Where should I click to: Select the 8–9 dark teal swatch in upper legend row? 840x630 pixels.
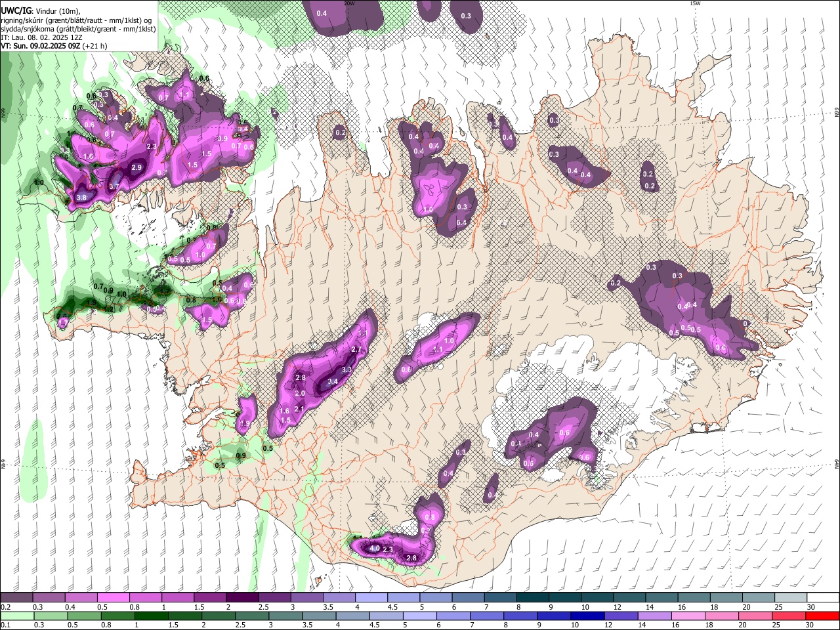pos(533,598)
